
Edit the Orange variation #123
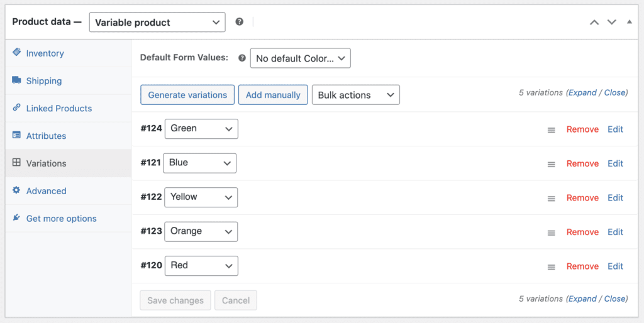pos(615,232)
